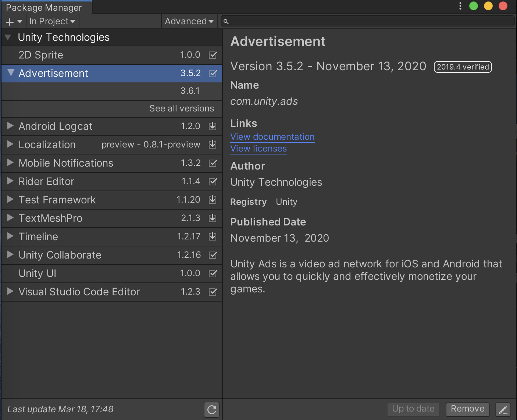The width and height of the screenshot is (517, 420).
Task: Expand the Timeline package
Action: (10, 236)
